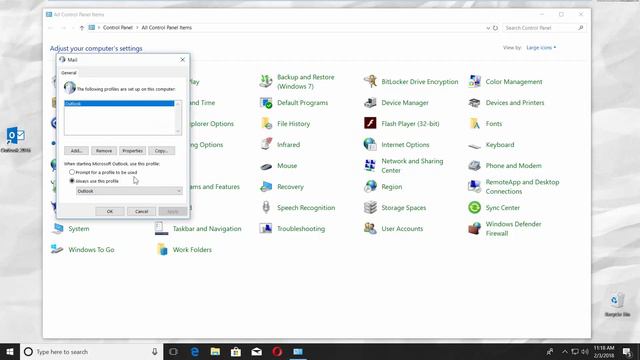Go up one level in Control Panel
This screenshot has height=360, width=640.
tap(82, 28)
